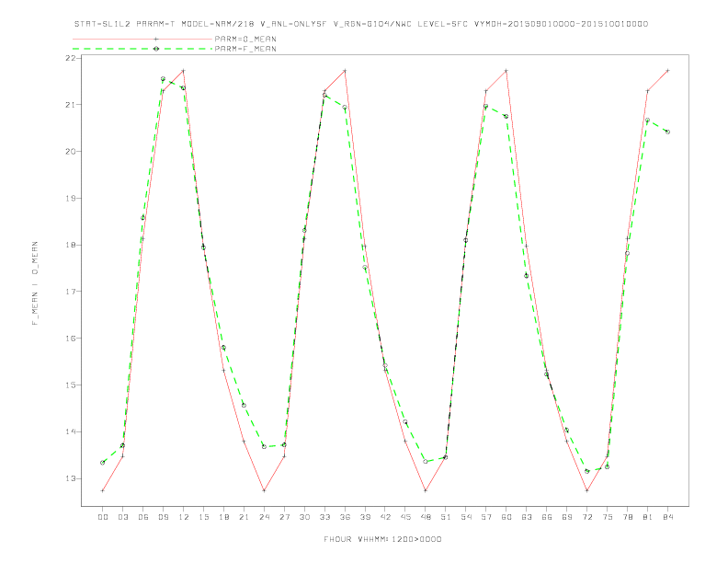Click y-axis tick label 21

tap(71, 105)
